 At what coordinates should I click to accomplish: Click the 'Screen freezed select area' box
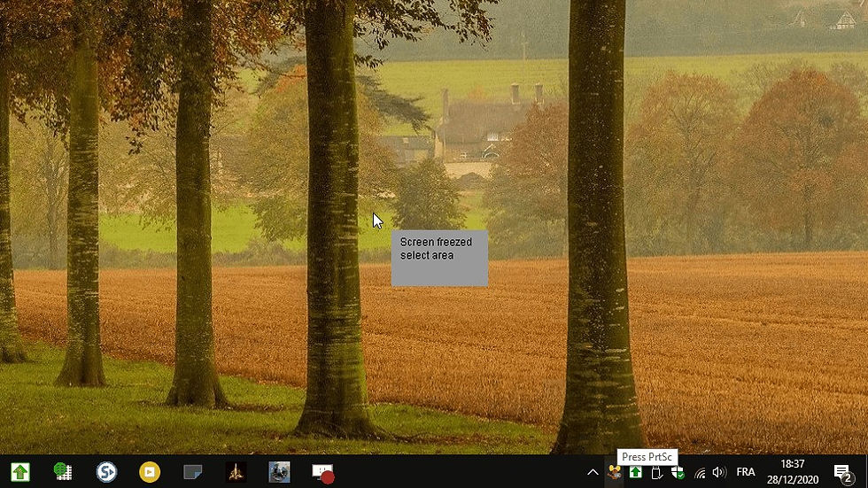[x=439, y=259]
